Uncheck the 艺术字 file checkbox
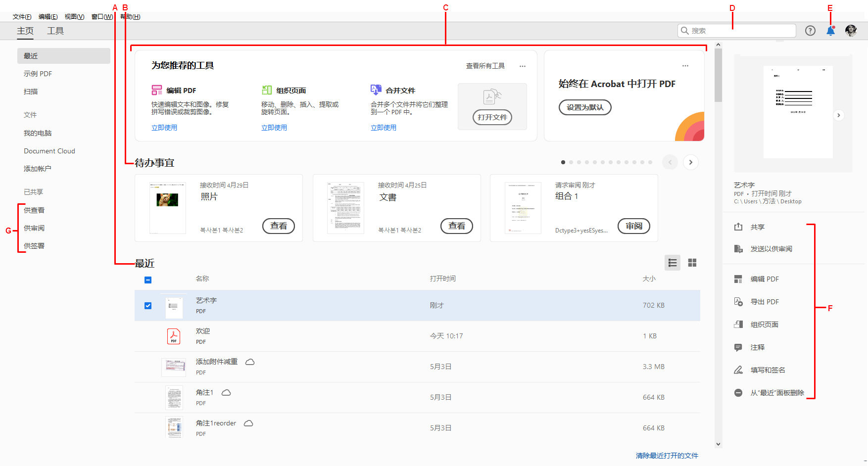Screen dimensions: 868x466 pyautogui.click(x=148, y=306)
